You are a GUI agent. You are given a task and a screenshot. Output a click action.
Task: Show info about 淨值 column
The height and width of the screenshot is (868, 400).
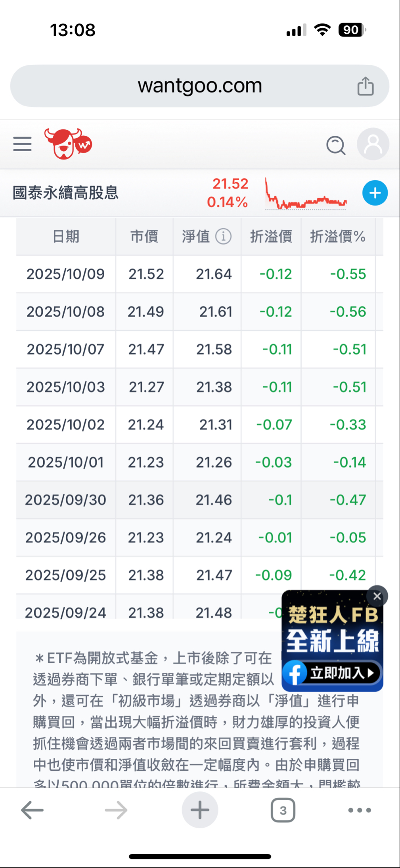click(224, 237)
